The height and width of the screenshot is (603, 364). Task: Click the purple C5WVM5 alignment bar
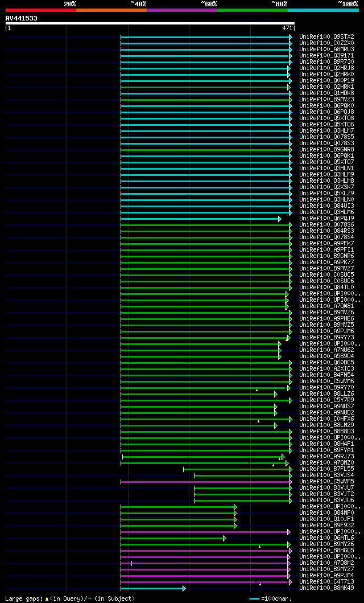205,482
